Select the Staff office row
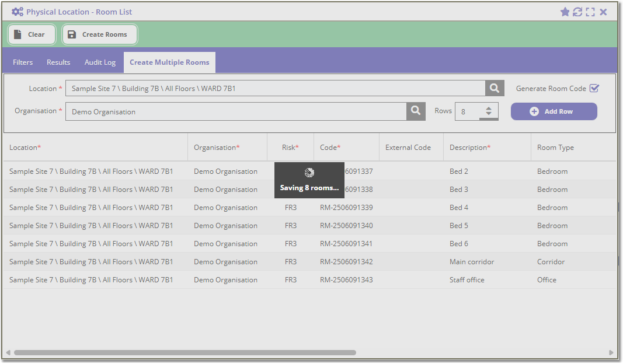The height and width of the screenshot is (364, 623). pyautogui.click(x=310, y=280)
